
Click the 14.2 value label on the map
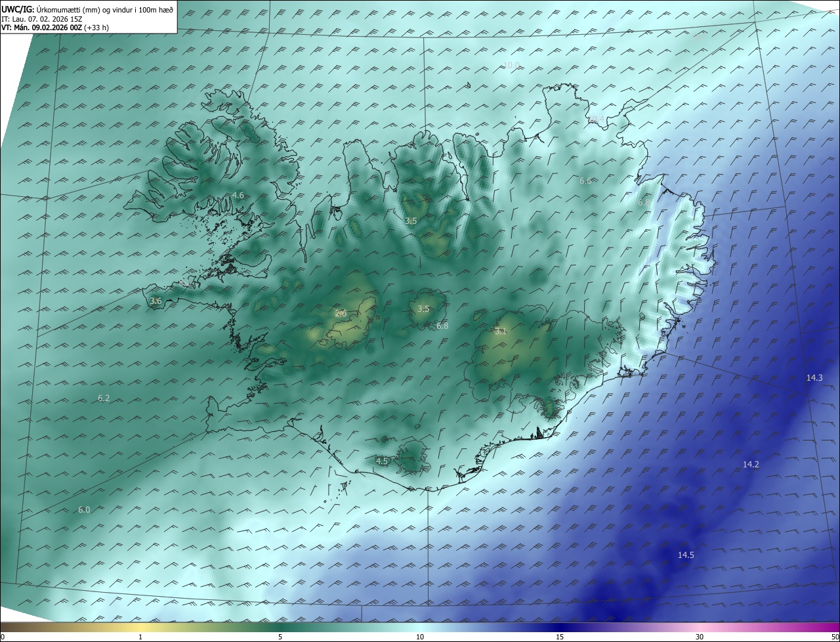click(751, 464)
